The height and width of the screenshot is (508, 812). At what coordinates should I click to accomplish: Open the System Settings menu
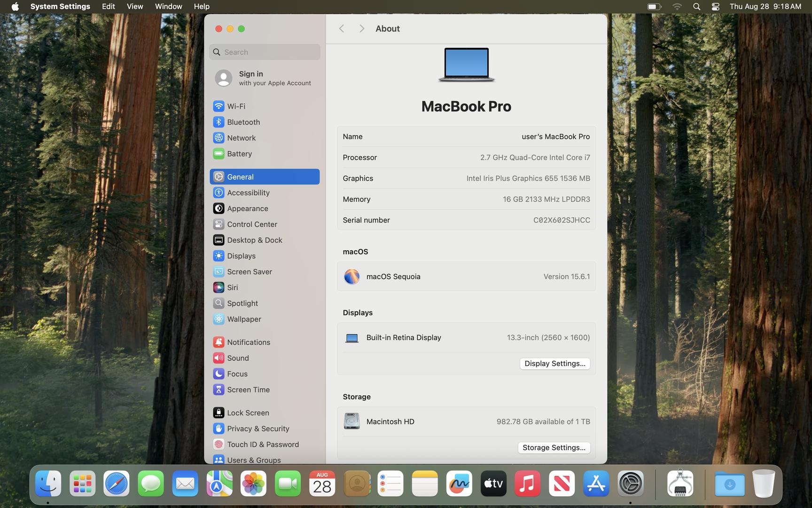click(x=60, y=7)
